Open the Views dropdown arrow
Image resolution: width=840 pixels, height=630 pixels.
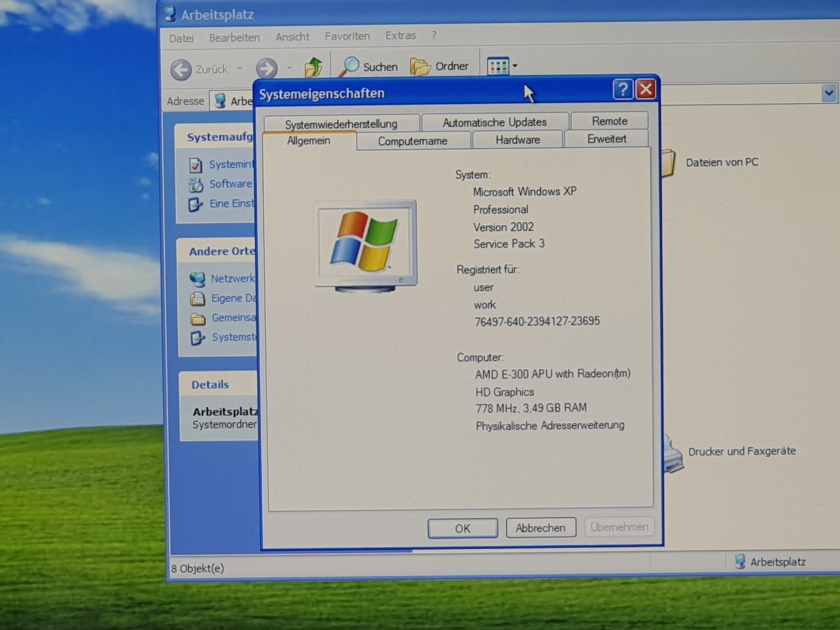515,66
